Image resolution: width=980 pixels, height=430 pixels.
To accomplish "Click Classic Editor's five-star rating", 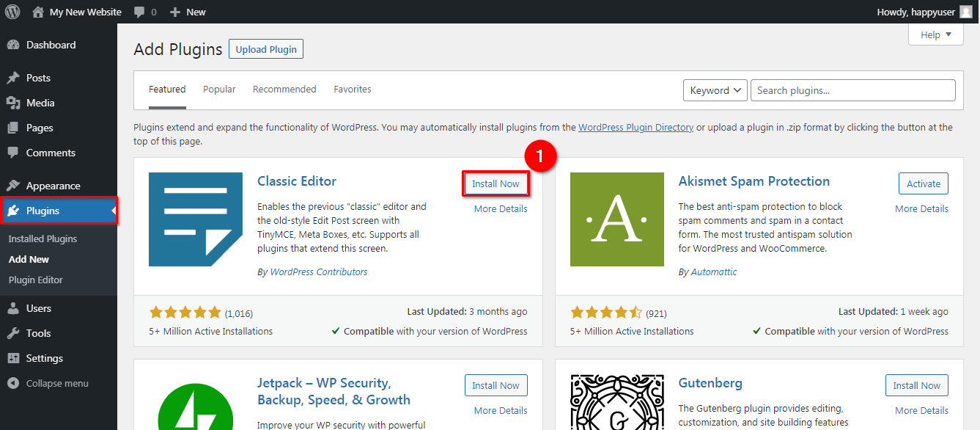I will [x=185, y=313].
